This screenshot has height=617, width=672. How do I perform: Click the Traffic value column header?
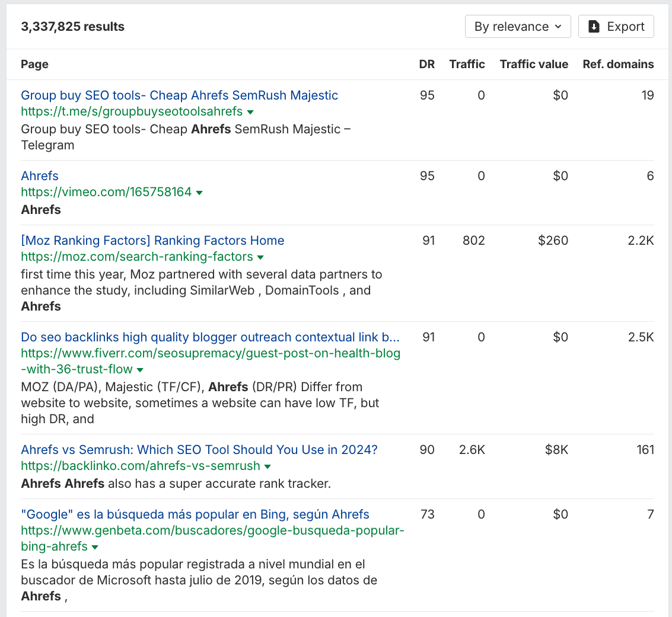tap(534, 65)
